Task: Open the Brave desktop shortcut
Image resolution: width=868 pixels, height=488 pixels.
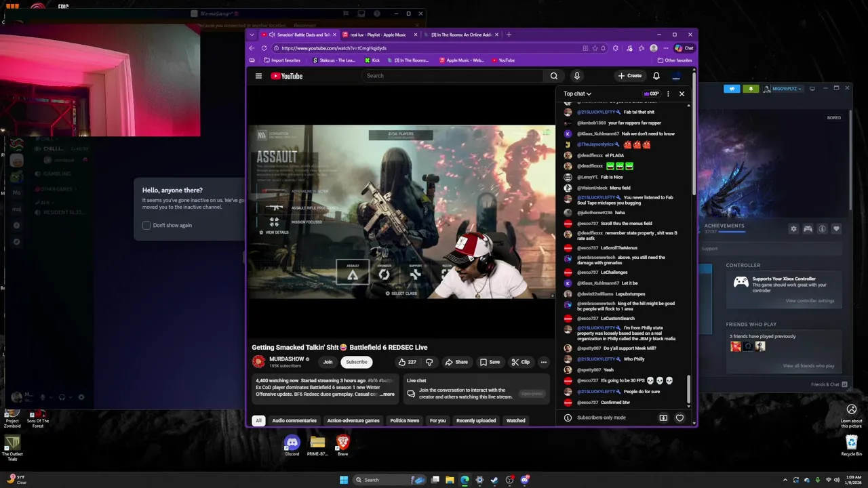Action: click(342, 446)
